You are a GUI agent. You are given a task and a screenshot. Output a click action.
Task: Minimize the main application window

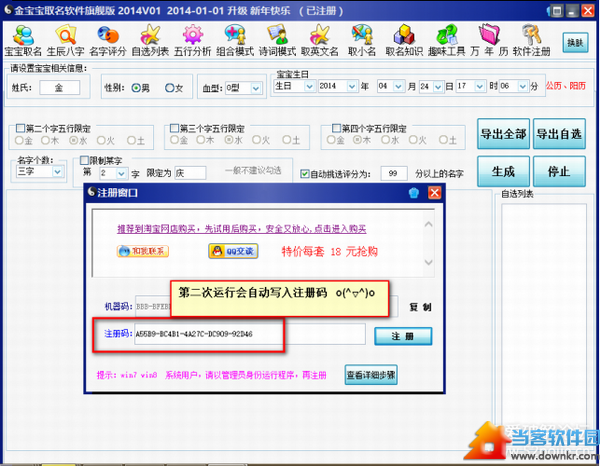[572, 11]
